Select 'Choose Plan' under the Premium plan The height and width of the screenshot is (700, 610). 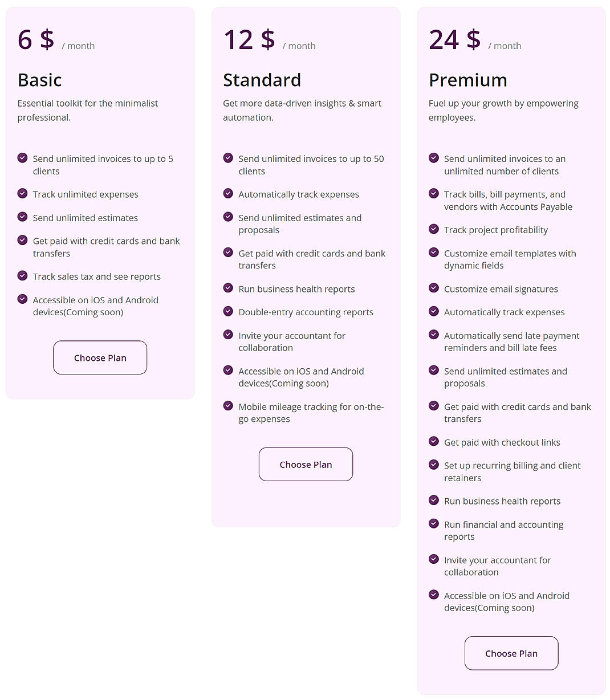(x=511, y=653)
